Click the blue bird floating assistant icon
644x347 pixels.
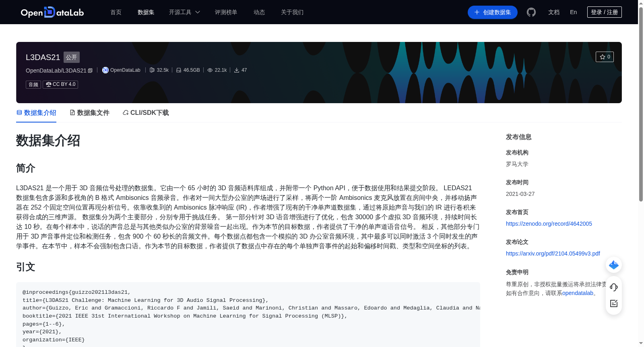(x=614, y=265)
